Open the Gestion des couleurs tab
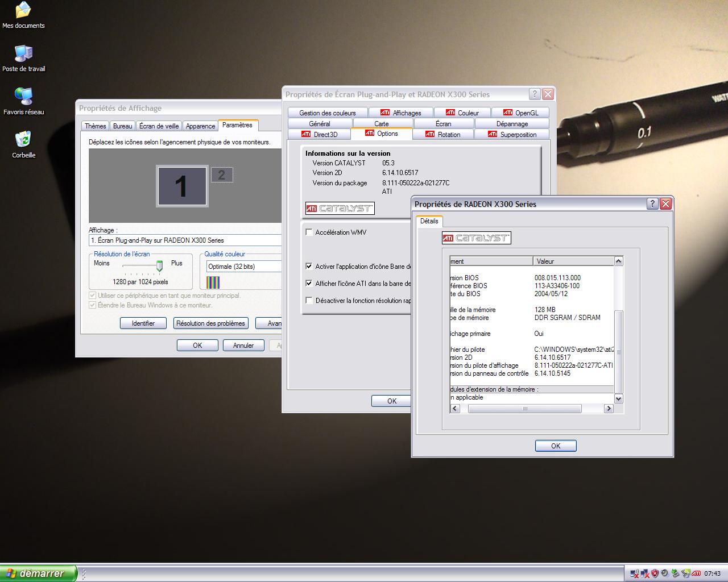Image resolution: width=728 pixels, height=582 pixels. pyautogui.click(x=328, y=113)
